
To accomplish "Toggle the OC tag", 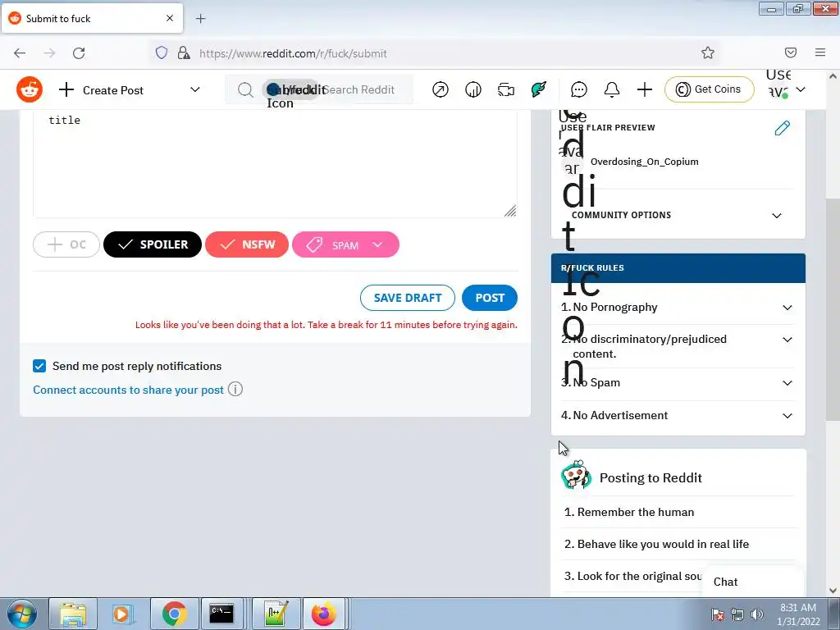I will coord(66,244).
